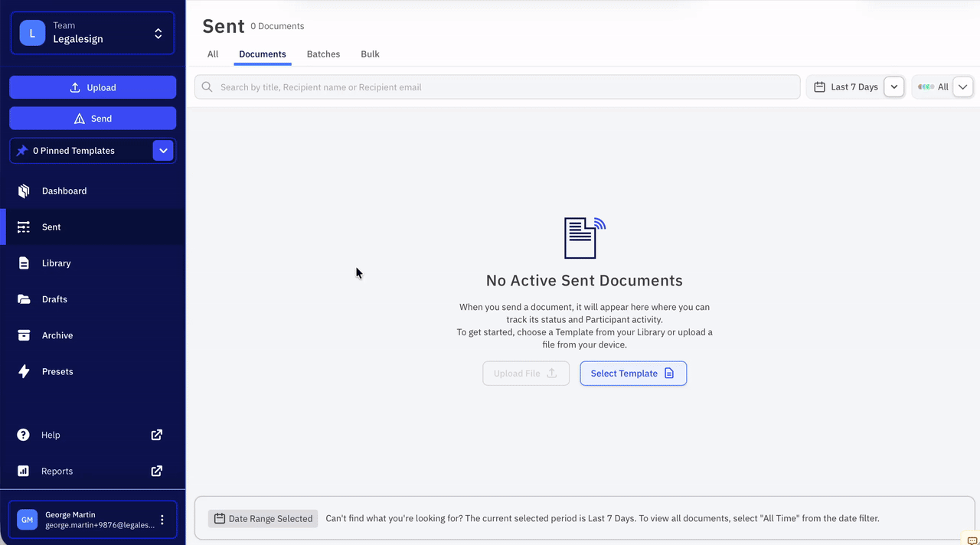980x545 pixels.
Task: Click the Select Template button
Action: pos(633,373)
